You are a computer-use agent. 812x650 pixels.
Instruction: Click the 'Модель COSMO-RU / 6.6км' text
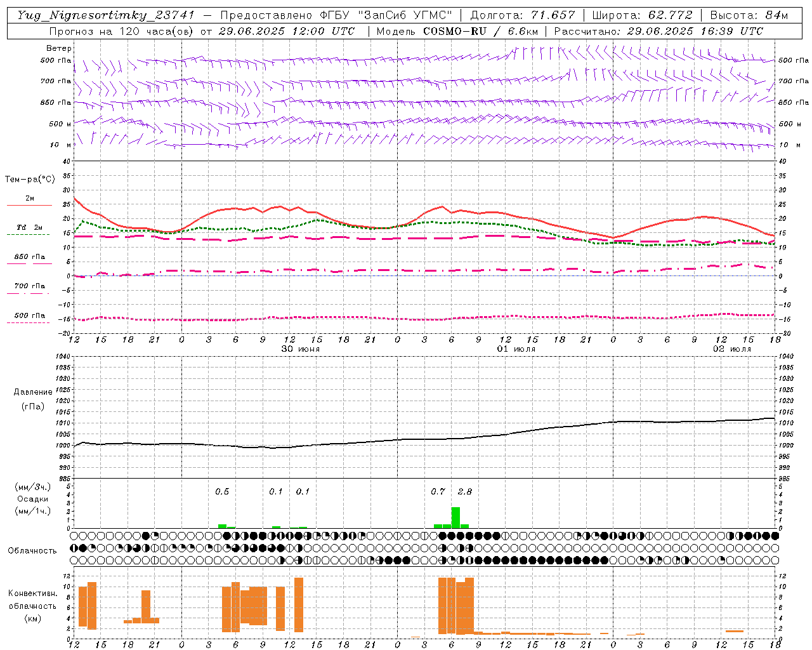[457, 31]
